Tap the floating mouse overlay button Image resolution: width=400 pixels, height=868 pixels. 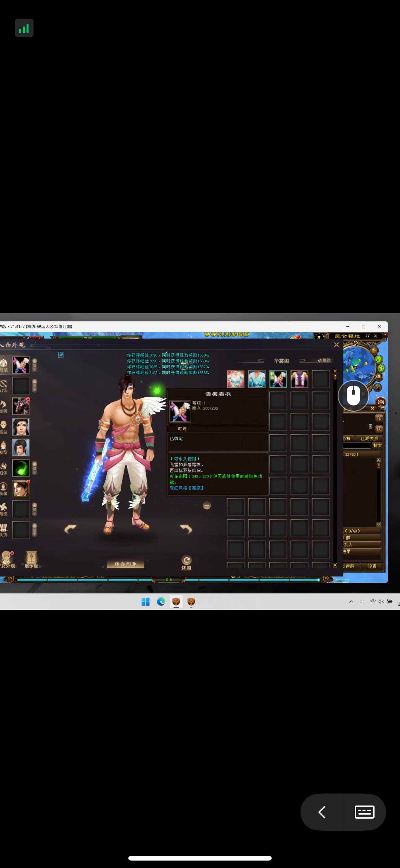click(x=353, y=396)
